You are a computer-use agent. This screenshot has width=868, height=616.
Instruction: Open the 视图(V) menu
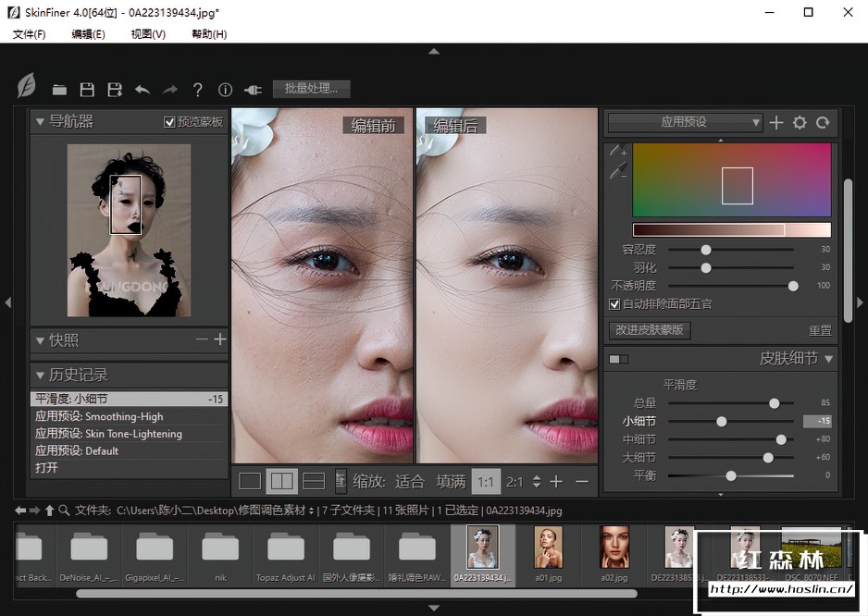click(x=148, y=34)
